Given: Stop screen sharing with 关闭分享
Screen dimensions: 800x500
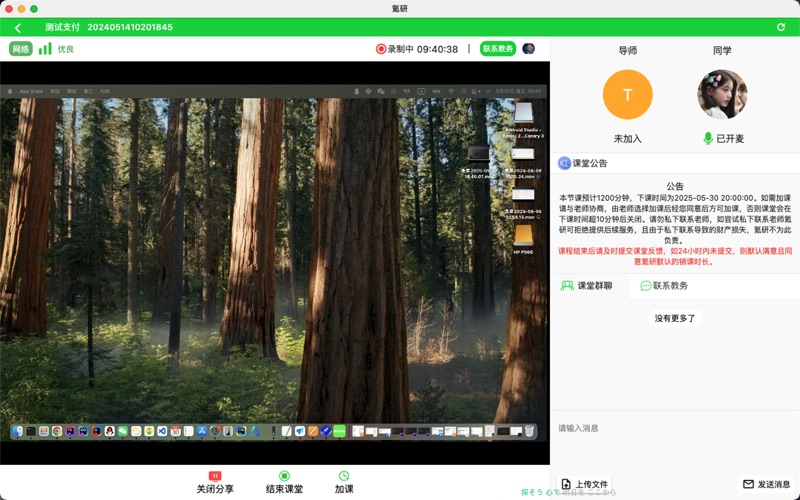Looking at the screenshot, I should [215, 483].
